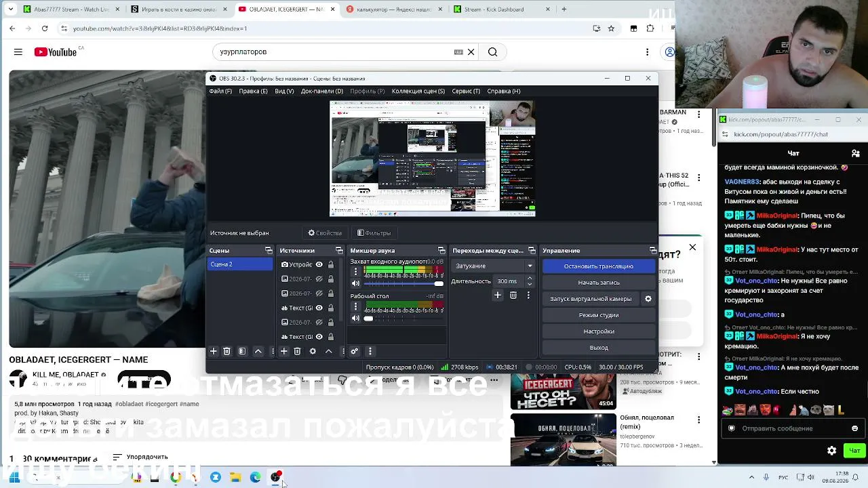
Task: Open the Chrome tab search dropdown arrow
Action: pos(10,9)
